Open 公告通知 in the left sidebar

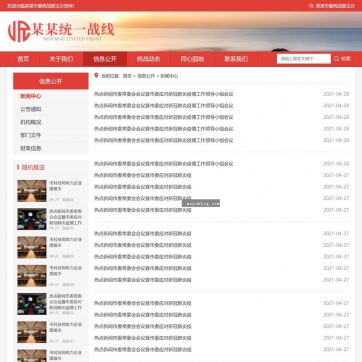tap(31, 109)
